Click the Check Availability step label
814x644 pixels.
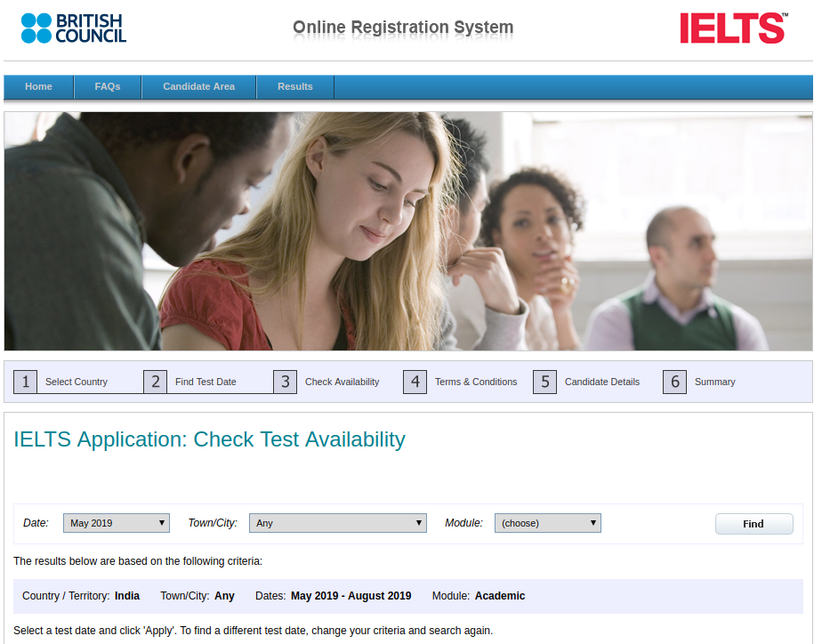342,382
